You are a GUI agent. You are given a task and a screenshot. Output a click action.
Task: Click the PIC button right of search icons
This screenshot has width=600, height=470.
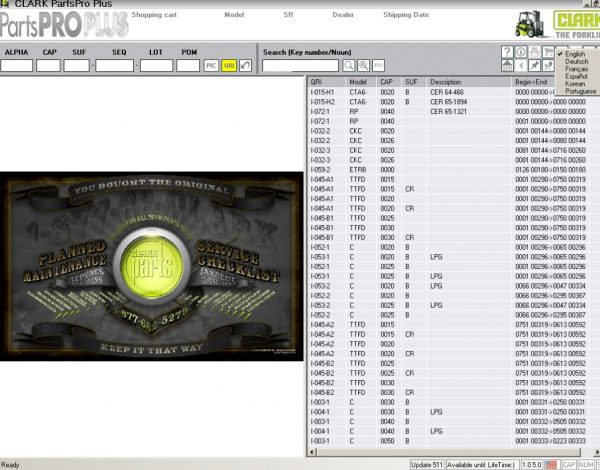tap(378, 65)
